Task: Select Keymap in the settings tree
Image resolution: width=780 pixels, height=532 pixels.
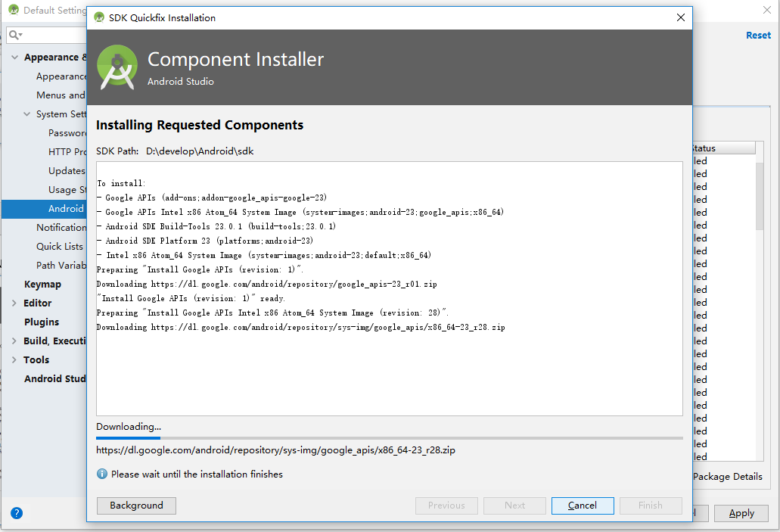Action: [x=42, y=285]
